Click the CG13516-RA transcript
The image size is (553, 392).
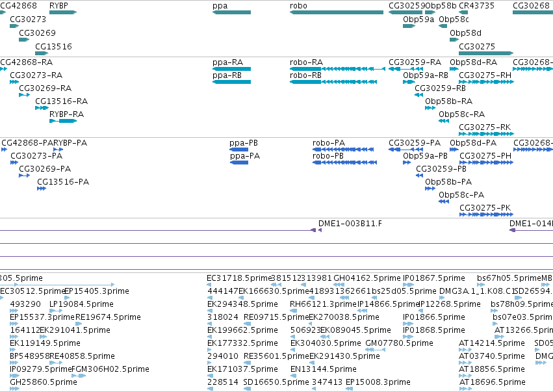42,108
